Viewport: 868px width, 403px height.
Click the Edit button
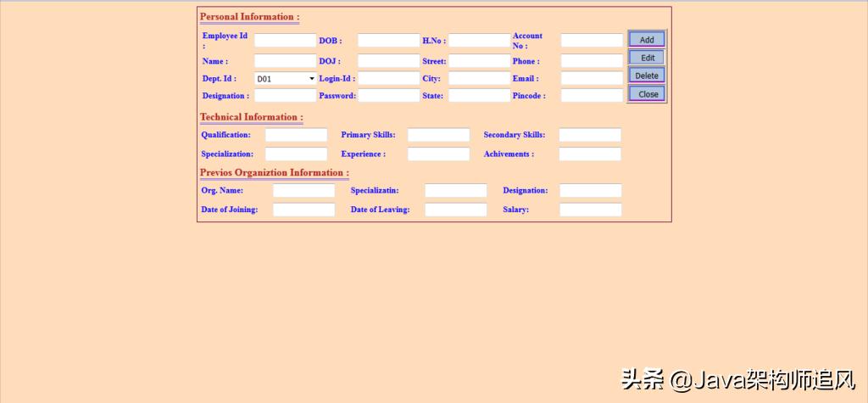click(x=647, y=58)
